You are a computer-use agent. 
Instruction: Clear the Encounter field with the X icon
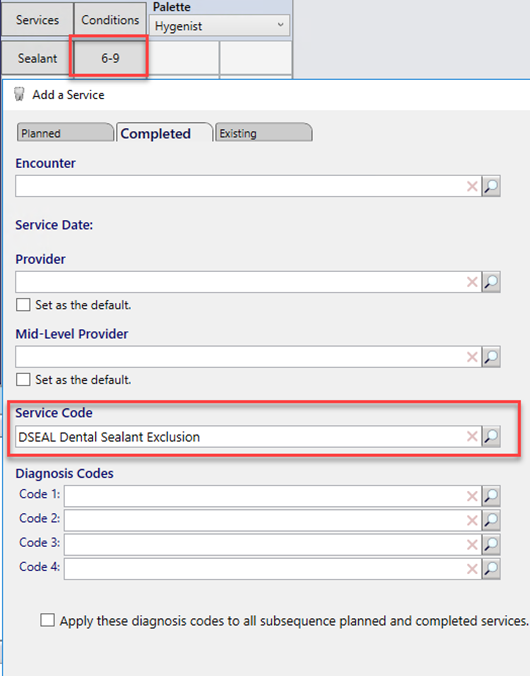point(472,186)
